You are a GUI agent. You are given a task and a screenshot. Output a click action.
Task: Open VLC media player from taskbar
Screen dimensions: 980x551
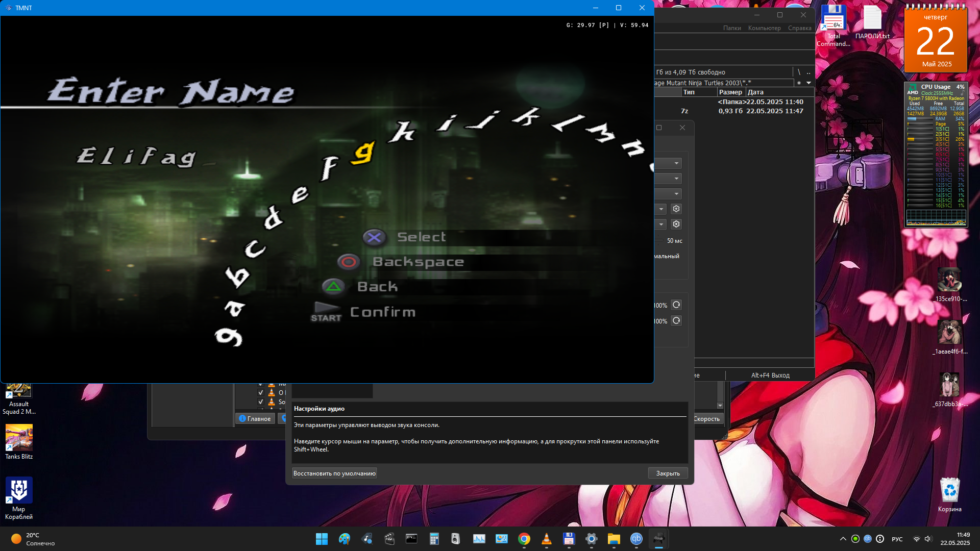coord(546,539)
